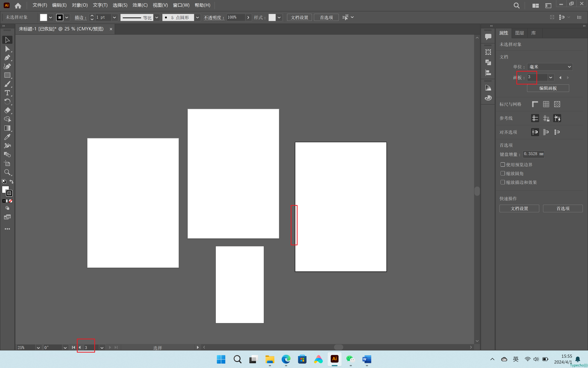Expand the artboard number dropdown in properties
The width and height of the screenshot is (588, 368).
pyautogui.click(x=551, y=77)
